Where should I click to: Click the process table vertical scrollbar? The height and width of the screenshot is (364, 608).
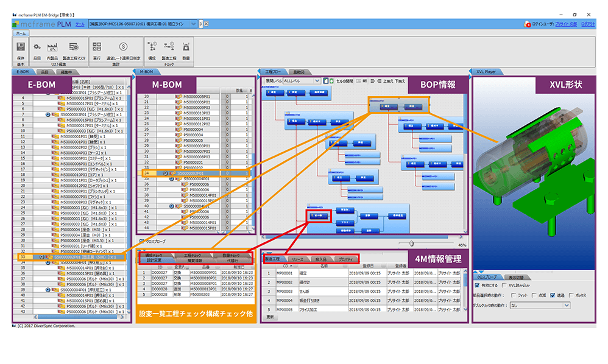[x=465, y=290]
